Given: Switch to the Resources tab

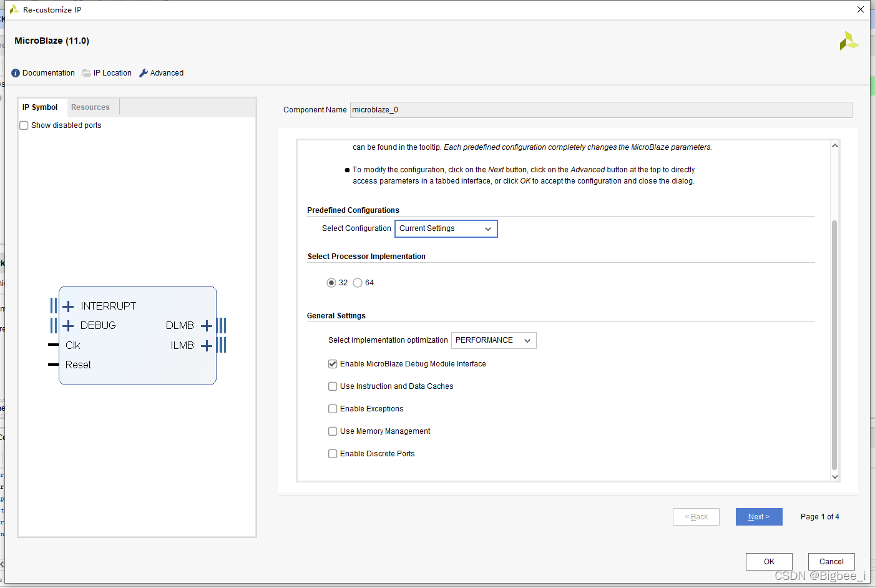Looking at the screenshot, I should click(90, 107).
